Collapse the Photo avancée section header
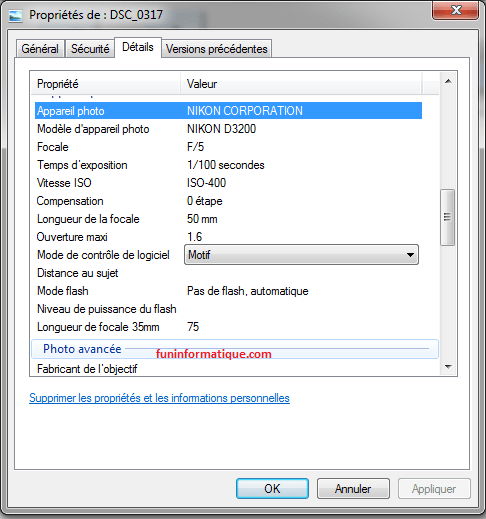The image size is (486, 519). 235,349
